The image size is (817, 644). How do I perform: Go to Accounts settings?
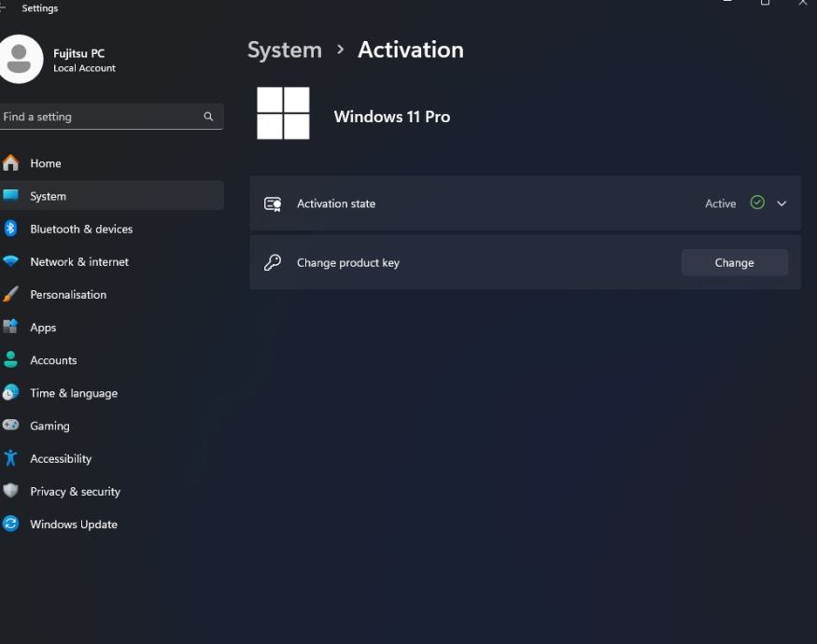coord(111,360)
